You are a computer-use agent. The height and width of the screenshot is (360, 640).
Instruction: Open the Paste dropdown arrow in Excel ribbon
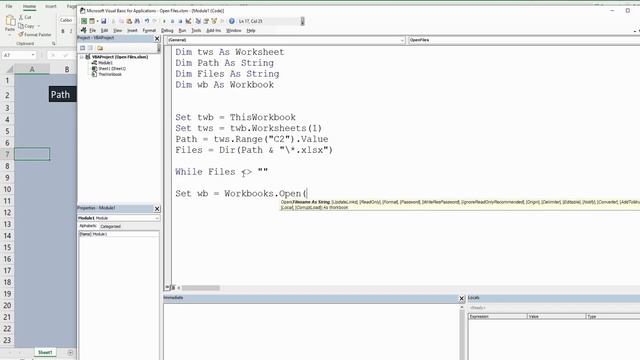point(10,35)
